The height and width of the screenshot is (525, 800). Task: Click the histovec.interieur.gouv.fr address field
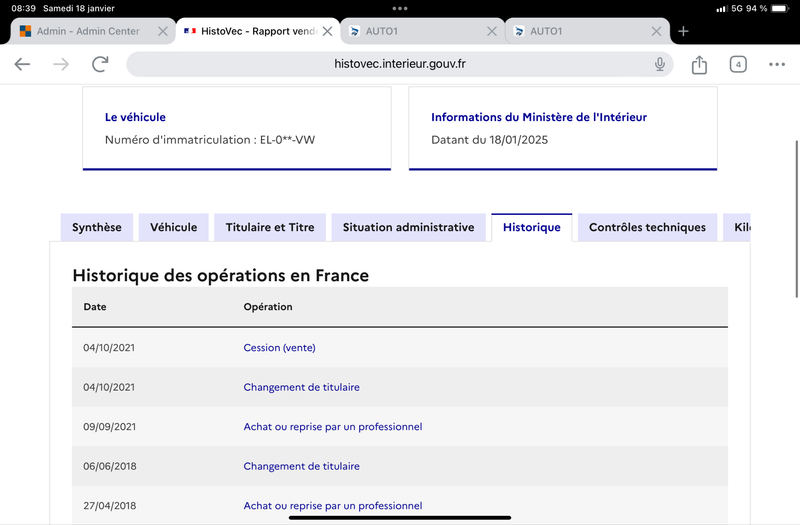399,64
